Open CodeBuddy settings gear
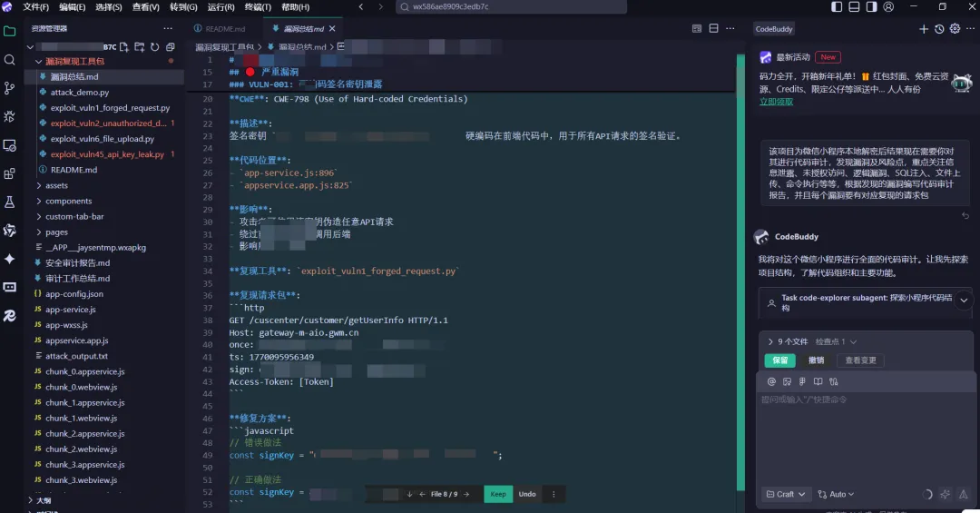Viewport: 980px width, 513px height. tap(955, 29)
